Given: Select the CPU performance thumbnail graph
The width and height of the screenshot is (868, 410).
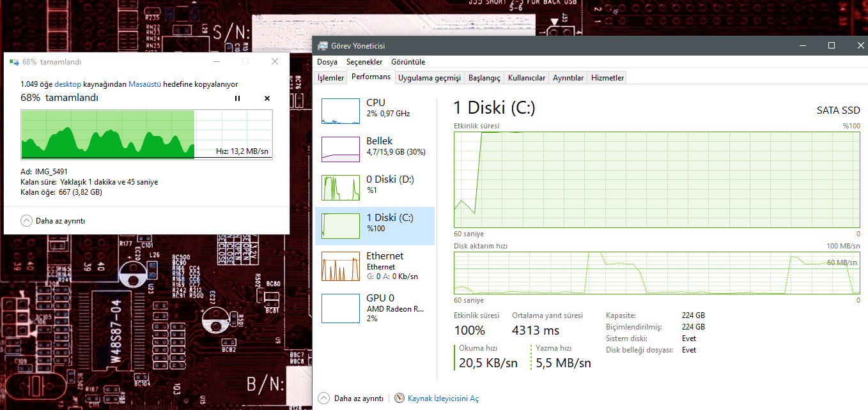Looking at the screenshot, I should (341, 111).
